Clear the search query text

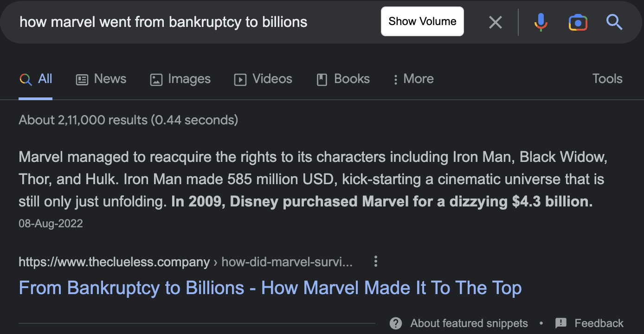click(x=496, y=22)
